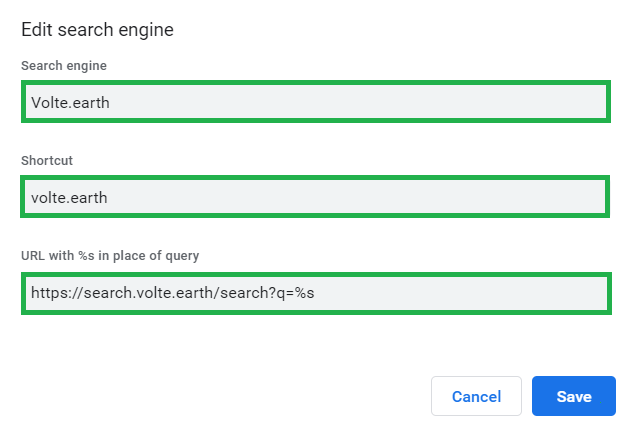Dismiss the dialog with Cancel

[x=476, y=396]
